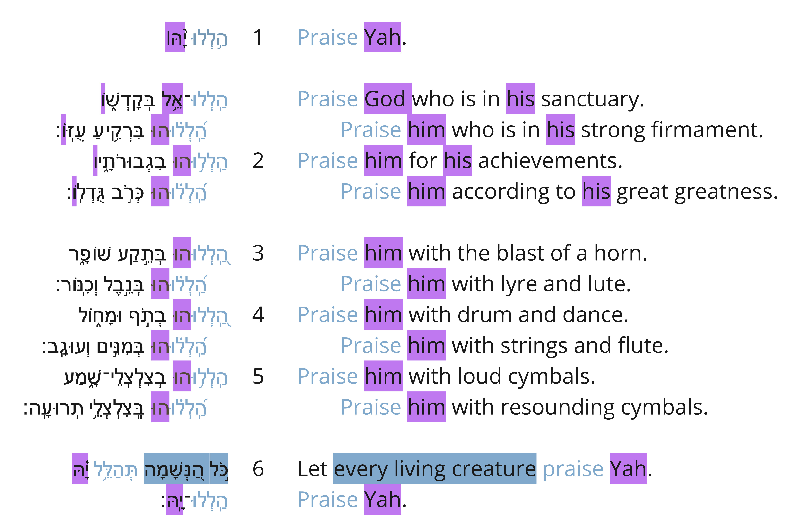Click the verse number 6
The height and width of the screenshot is (532, 803).
click(x=258, y=469)
